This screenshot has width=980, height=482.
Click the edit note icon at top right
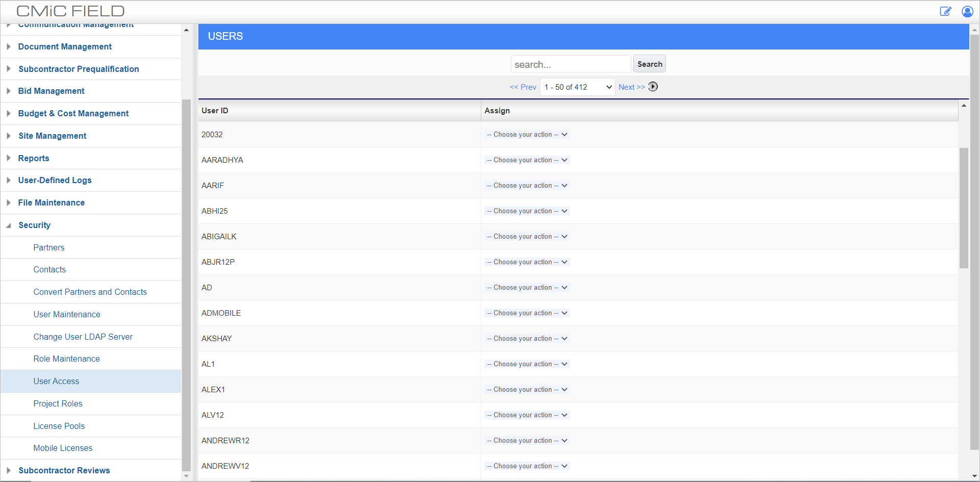[945, 11]
